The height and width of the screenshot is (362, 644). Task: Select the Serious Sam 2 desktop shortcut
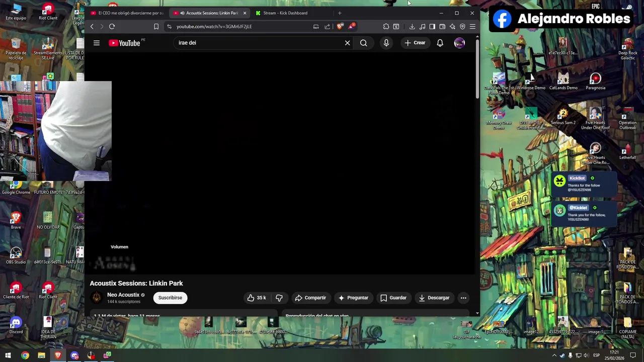tap(563, 116)
